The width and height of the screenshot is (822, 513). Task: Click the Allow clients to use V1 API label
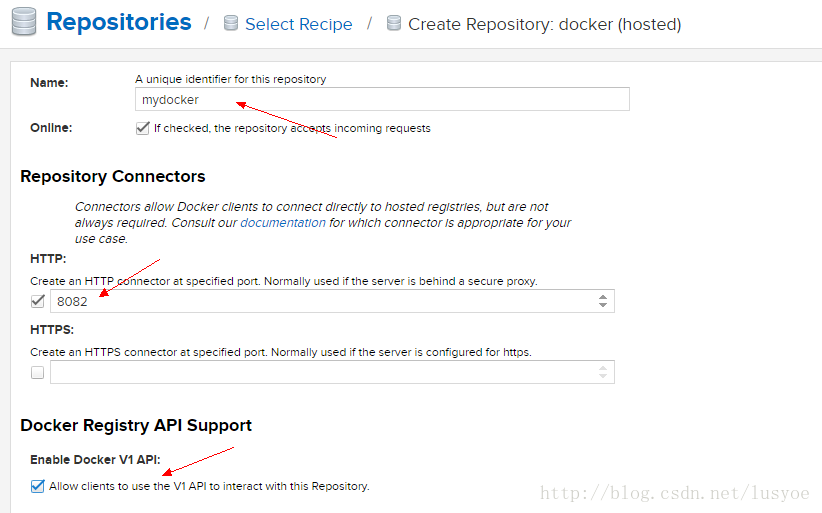point(209,486)
